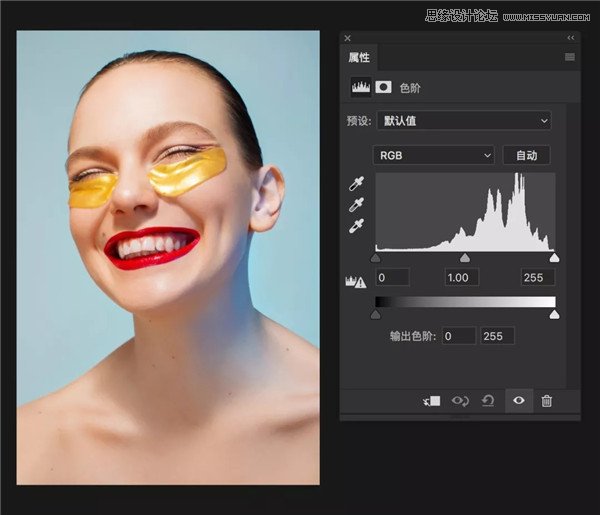Click the clip to layer icon

(x=432, y=400)
